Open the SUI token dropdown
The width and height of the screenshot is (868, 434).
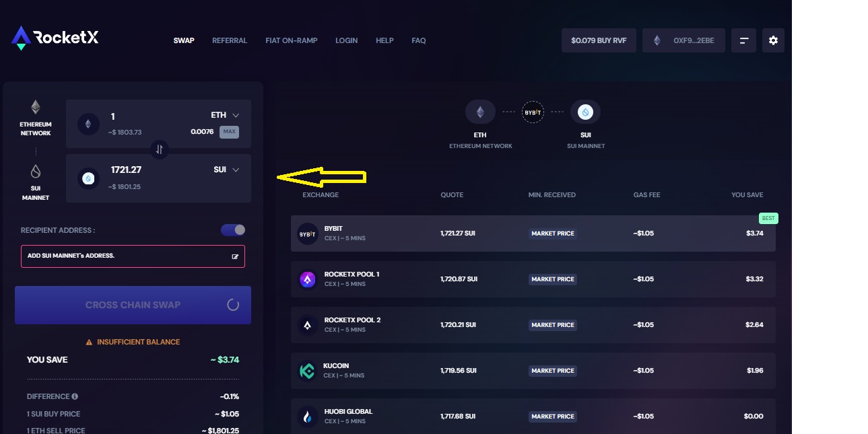click(x=227, y=170)
